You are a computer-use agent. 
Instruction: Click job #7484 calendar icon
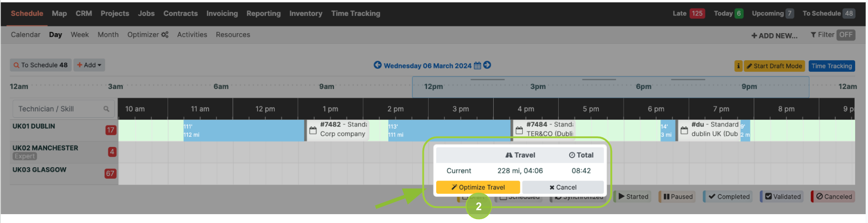coord(519,131)
